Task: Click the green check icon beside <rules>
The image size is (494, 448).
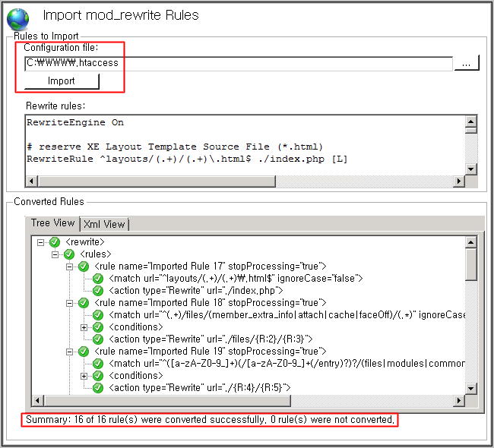Action: click(69, 254)
